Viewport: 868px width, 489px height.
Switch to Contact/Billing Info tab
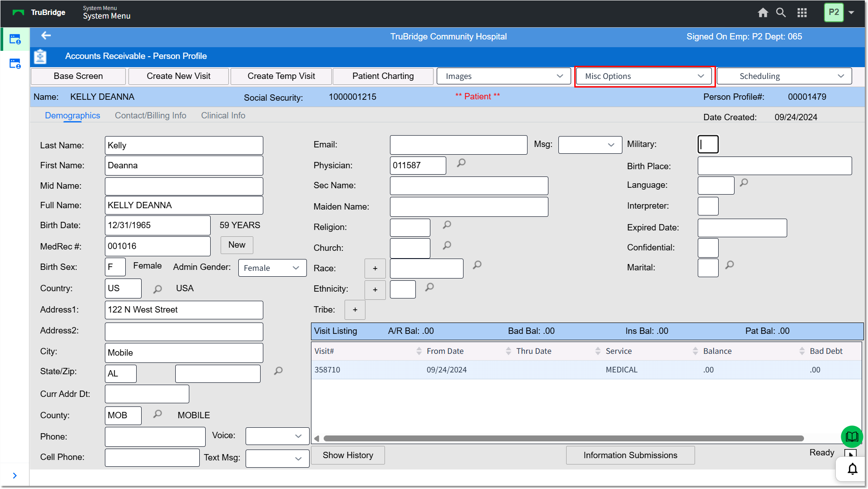point(150,116)
